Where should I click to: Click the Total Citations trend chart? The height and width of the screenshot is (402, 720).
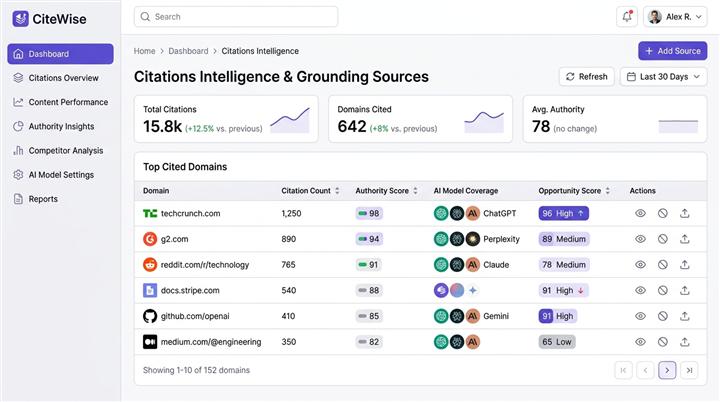[290, 119]
